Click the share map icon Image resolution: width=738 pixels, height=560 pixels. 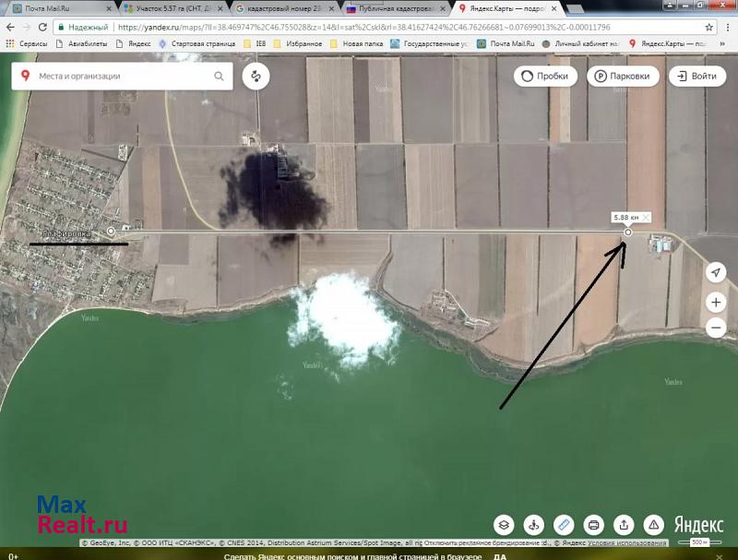coord(624,525)
